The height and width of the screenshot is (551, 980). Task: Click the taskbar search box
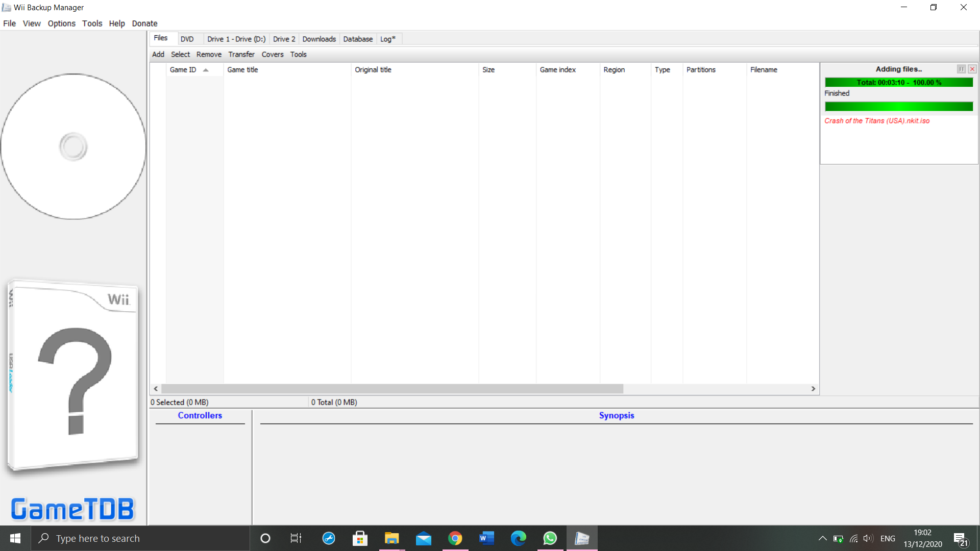coord(140,538)
